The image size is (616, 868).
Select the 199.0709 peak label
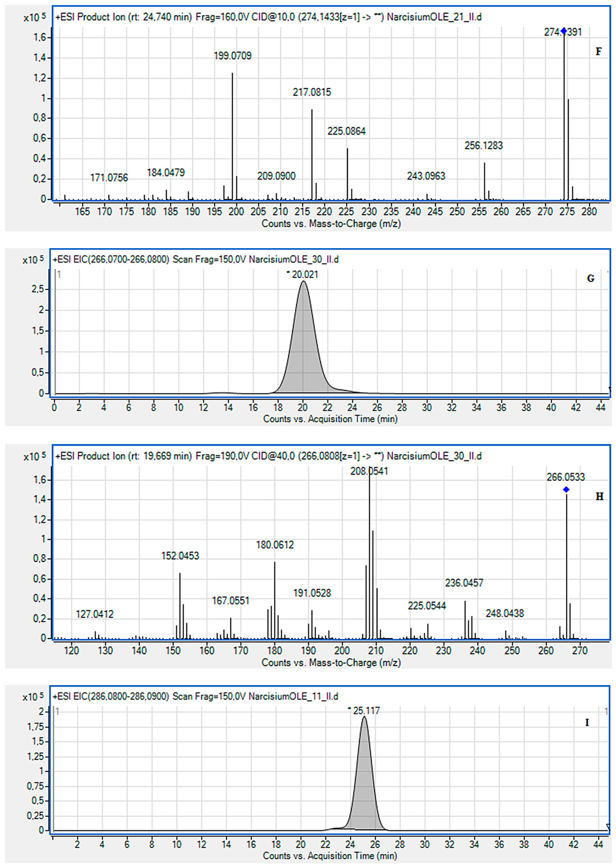[233, 56]
